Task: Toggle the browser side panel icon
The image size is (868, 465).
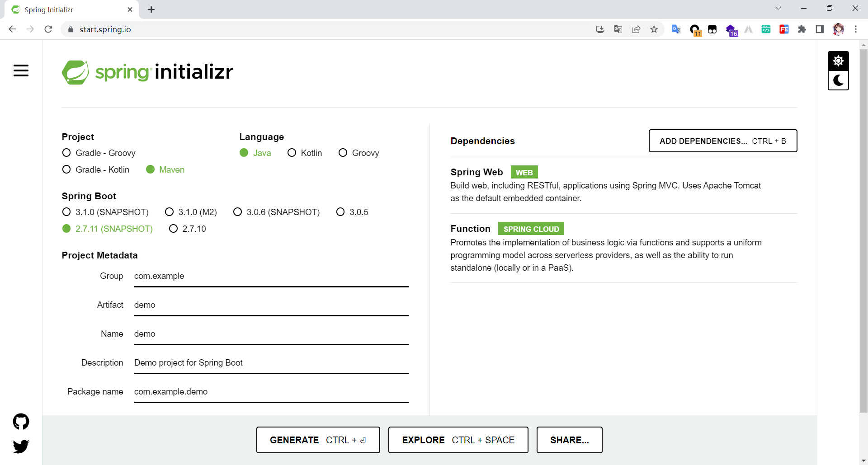Action: coord(820,29)
